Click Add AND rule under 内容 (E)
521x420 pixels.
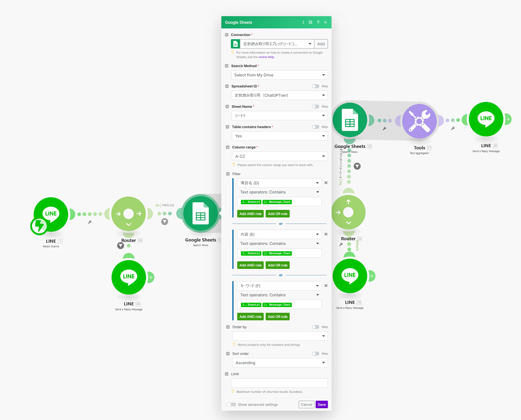click(250, 265)
